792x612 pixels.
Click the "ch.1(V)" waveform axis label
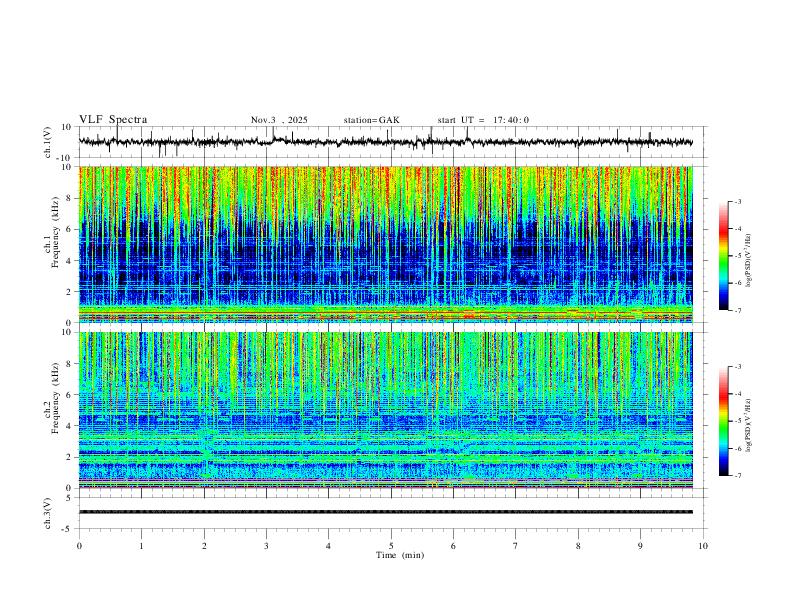pos(48,142)
